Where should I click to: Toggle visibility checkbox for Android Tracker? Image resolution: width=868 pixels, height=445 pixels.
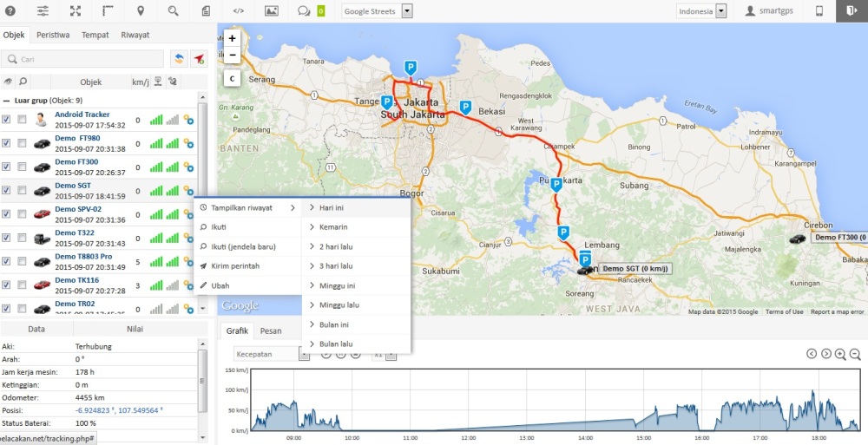[6, 119]
